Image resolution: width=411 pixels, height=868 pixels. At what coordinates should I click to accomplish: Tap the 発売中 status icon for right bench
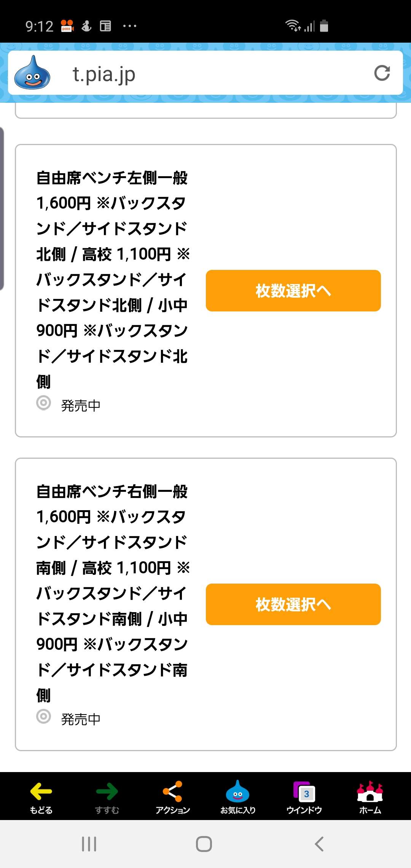[43, 717]
